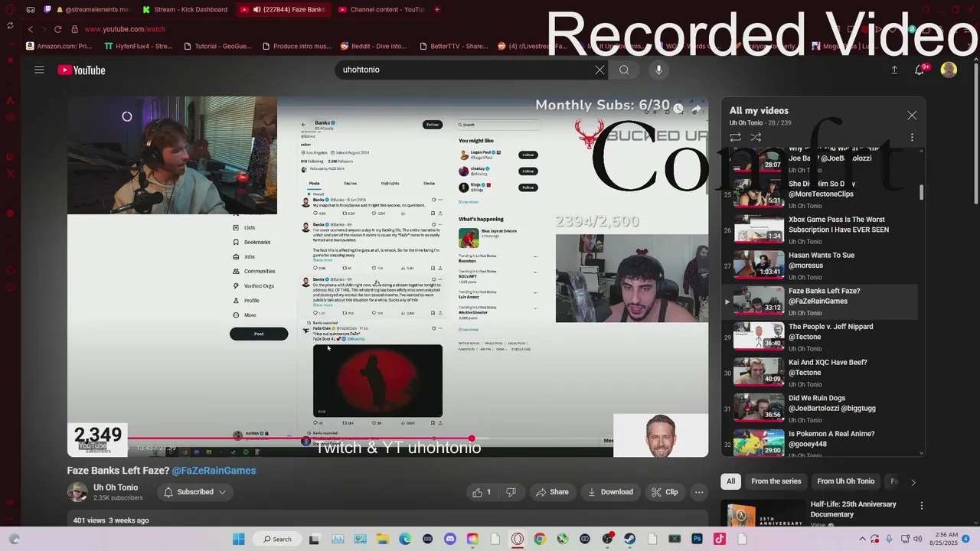This screenshot has width=980, height=551.
Task: Open Discord from the taskbar
Action: (449, 539)
